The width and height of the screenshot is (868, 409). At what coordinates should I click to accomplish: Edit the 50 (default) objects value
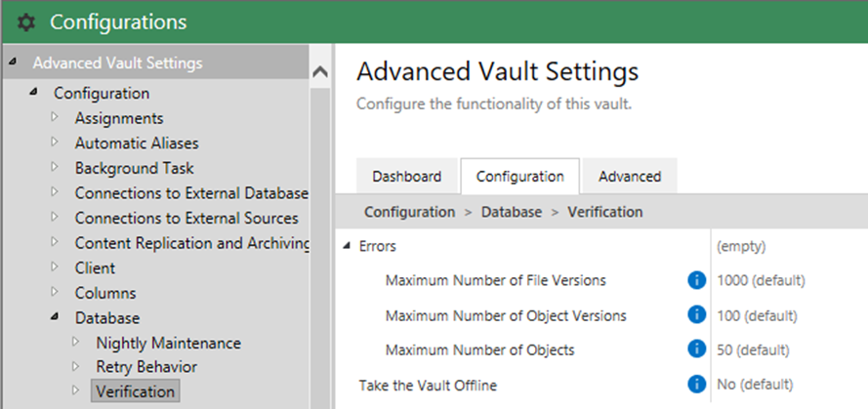tap(753, 349)
